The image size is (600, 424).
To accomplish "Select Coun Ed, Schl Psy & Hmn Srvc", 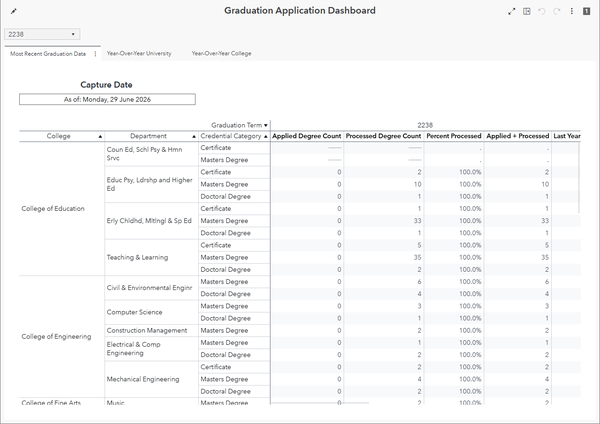I will [151, 154].
